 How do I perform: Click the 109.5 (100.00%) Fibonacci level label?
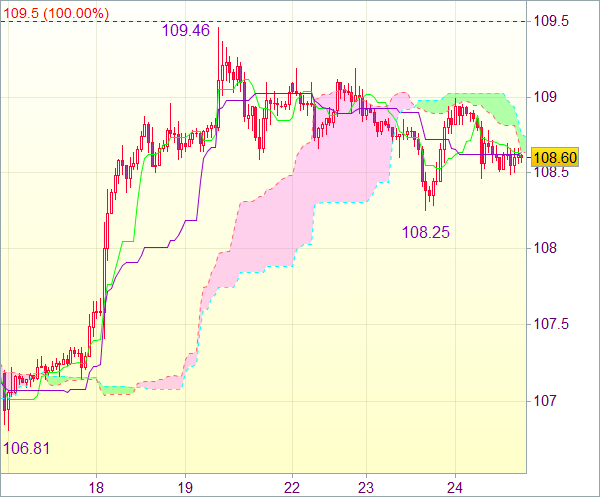(56, 14)
